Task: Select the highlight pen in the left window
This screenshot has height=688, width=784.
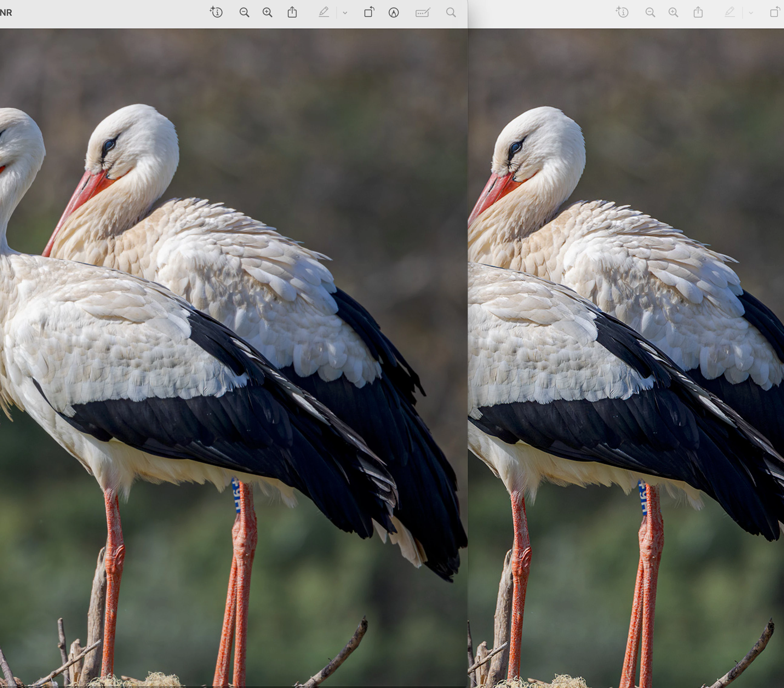Action: (324, 13)
